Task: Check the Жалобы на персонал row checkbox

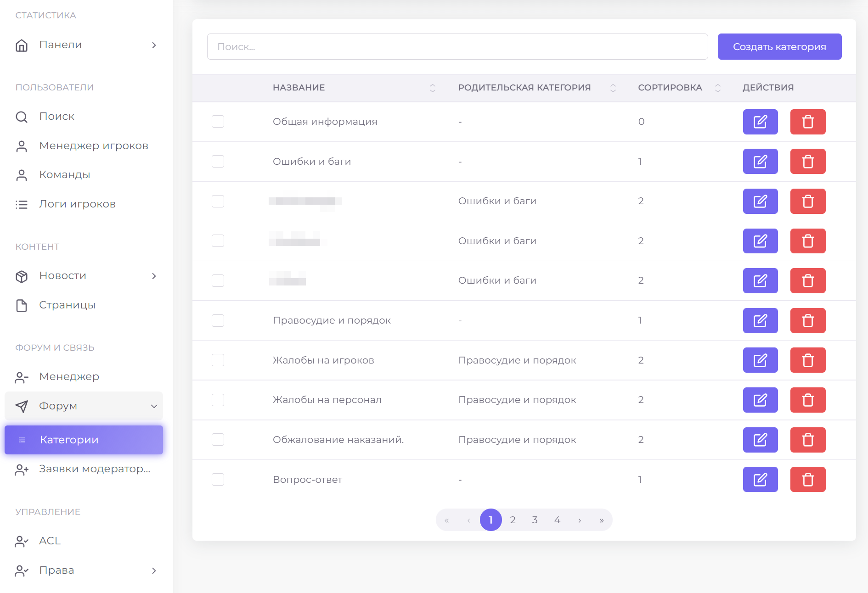Action: pos(218,400)
